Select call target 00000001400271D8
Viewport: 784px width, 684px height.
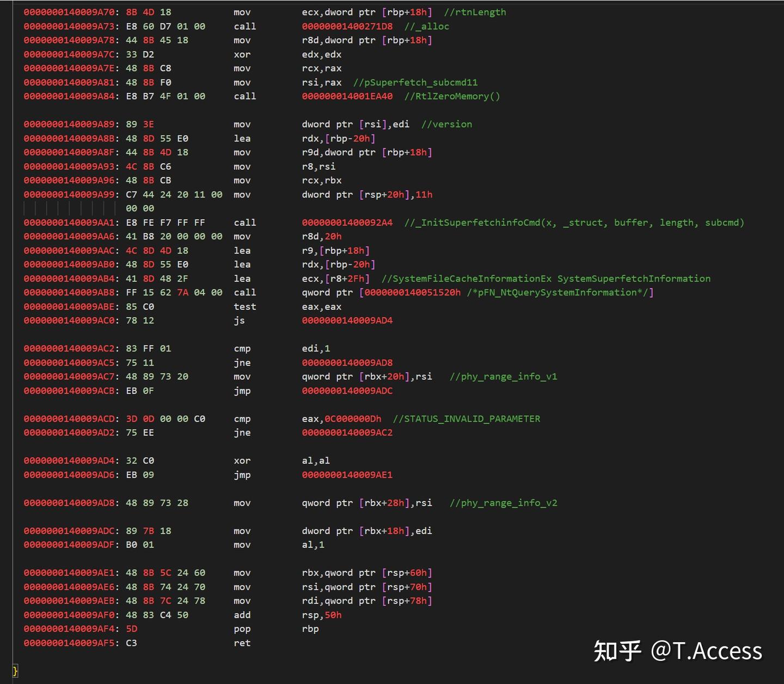click(x=347, y=26)
